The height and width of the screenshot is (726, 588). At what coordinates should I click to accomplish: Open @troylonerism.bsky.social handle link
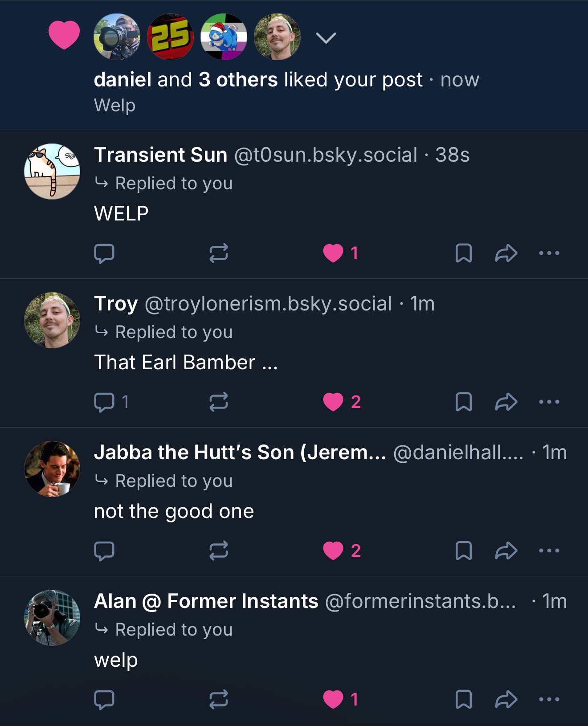[x=268, y=304]
